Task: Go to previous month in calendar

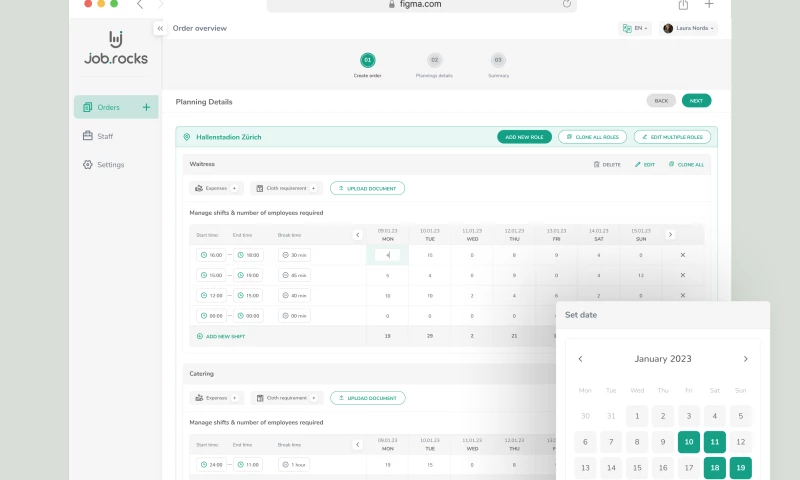Action: pos(580,359)
